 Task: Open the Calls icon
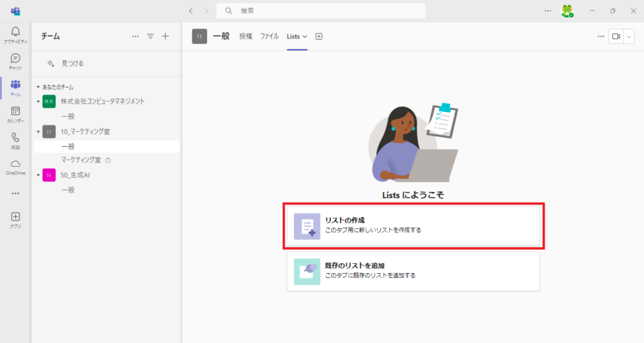click(x=15, y=140)
